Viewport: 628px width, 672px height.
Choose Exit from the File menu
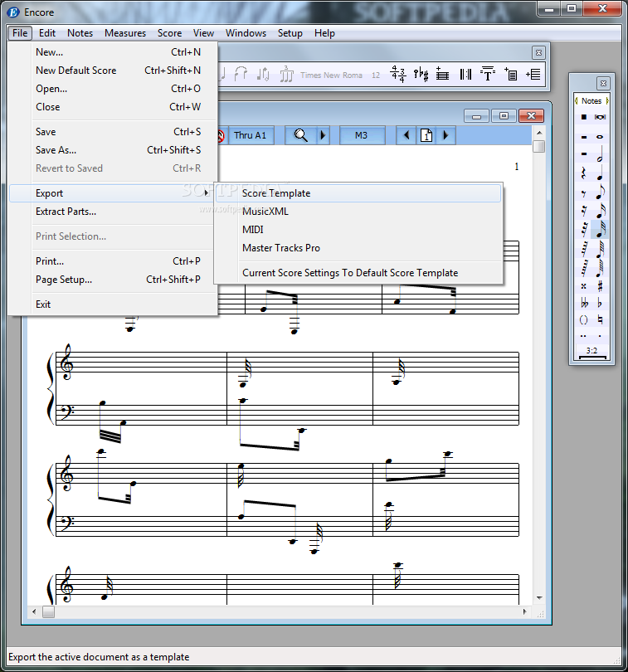pos(112,304)
